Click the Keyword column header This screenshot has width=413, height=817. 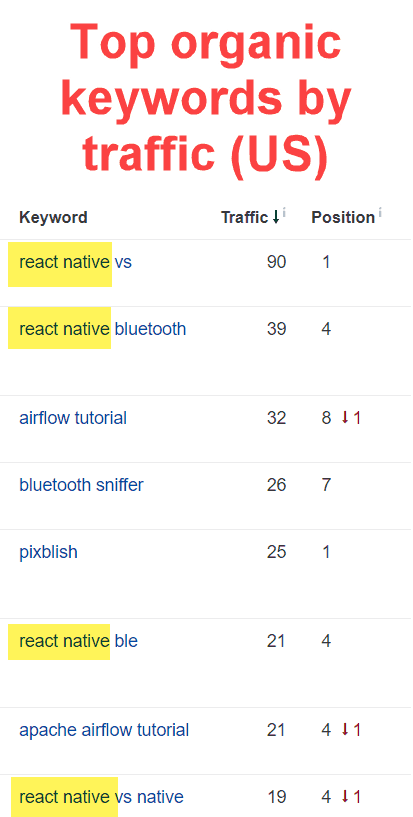pos(53,218)
